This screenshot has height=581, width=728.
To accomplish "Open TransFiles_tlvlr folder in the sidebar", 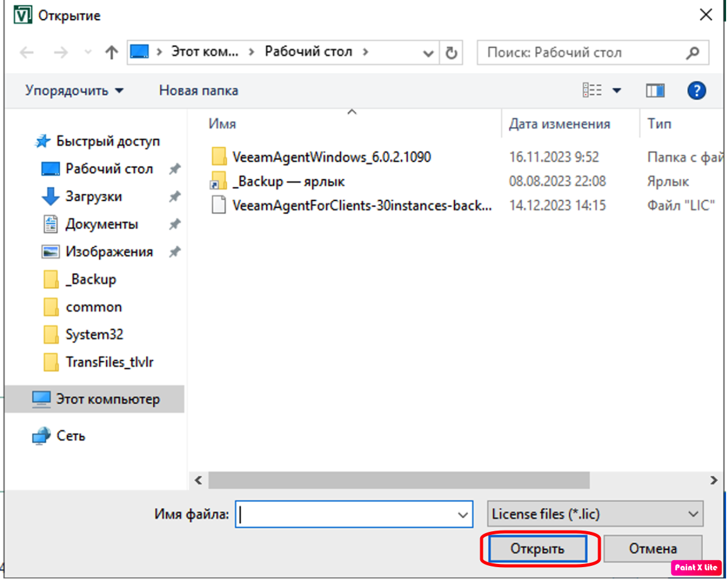I will (x=110, y=362).
